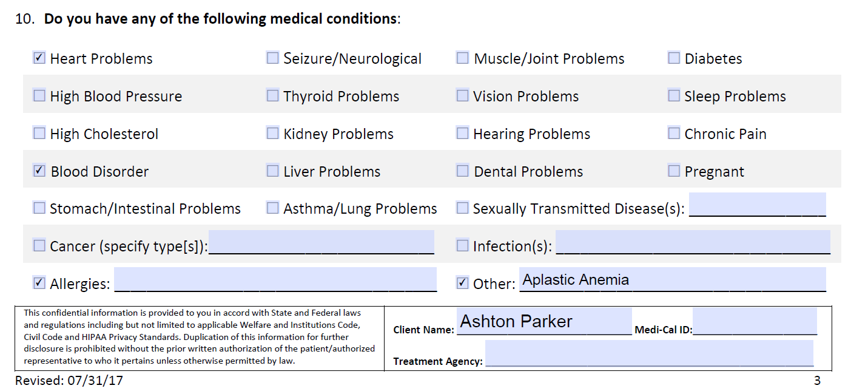Viewport: 868px width, 391px height.
Task: Uncheck the Heart Problems checkbox
Action: pos(39,58)
